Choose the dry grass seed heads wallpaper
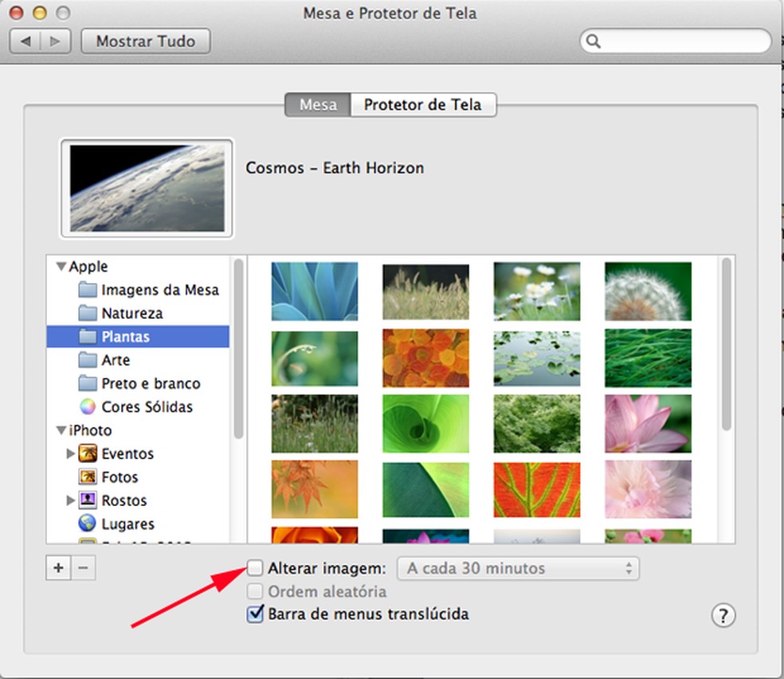Screen dimensions: 784x679 click(x=426, y=292)
